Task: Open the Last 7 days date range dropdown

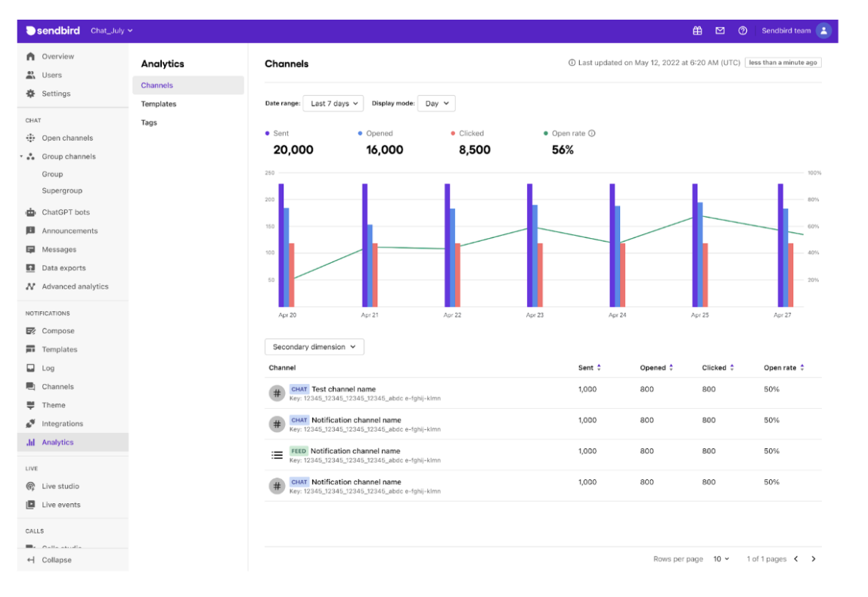Action: point(333,104)
